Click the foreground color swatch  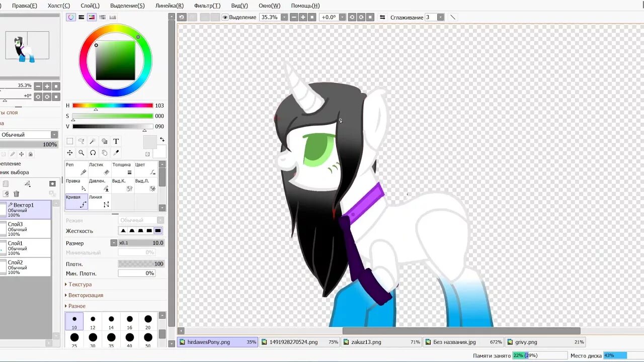pos(149,142)
